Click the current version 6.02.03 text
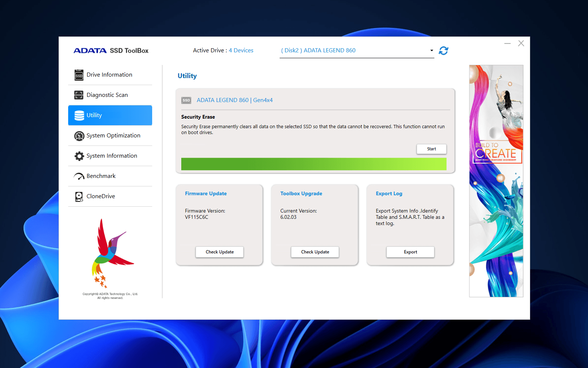588x368 pixels. [x=288, y=217]
